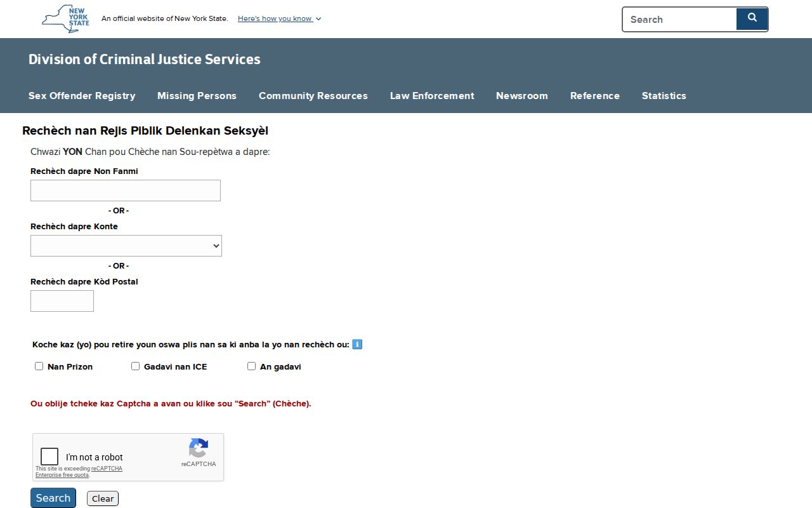This screenshot has width=812, height=508.
Task: Focus the Kòd Postal zip code field
Action: click(x=62, y=301)
